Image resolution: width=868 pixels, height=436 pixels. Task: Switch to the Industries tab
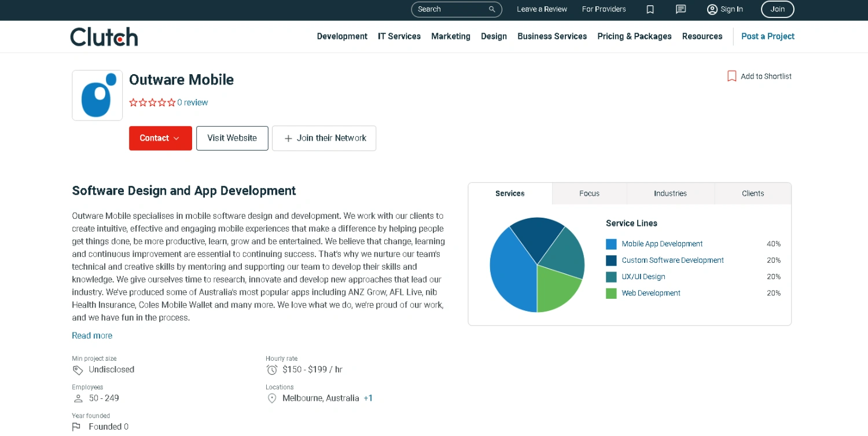pyautogui.click(x=670, y=193)
